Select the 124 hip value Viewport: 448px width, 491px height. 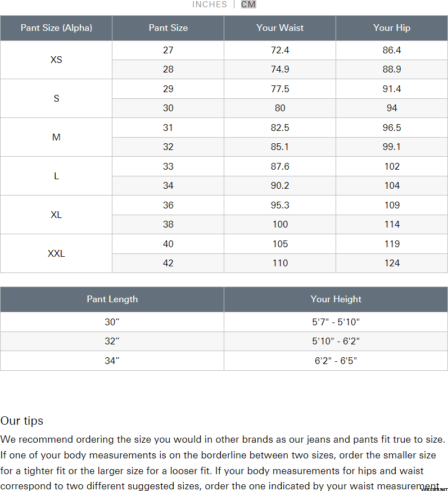tap(392, 263)
